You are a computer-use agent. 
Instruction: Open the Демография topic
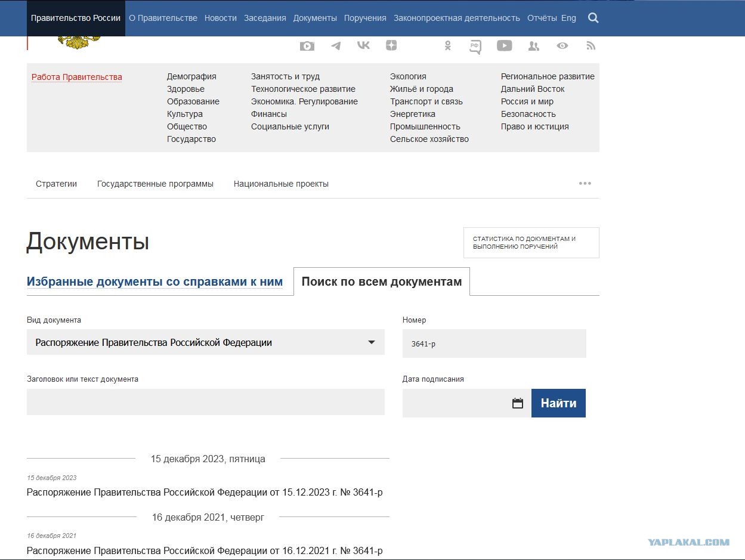[191, 76]
